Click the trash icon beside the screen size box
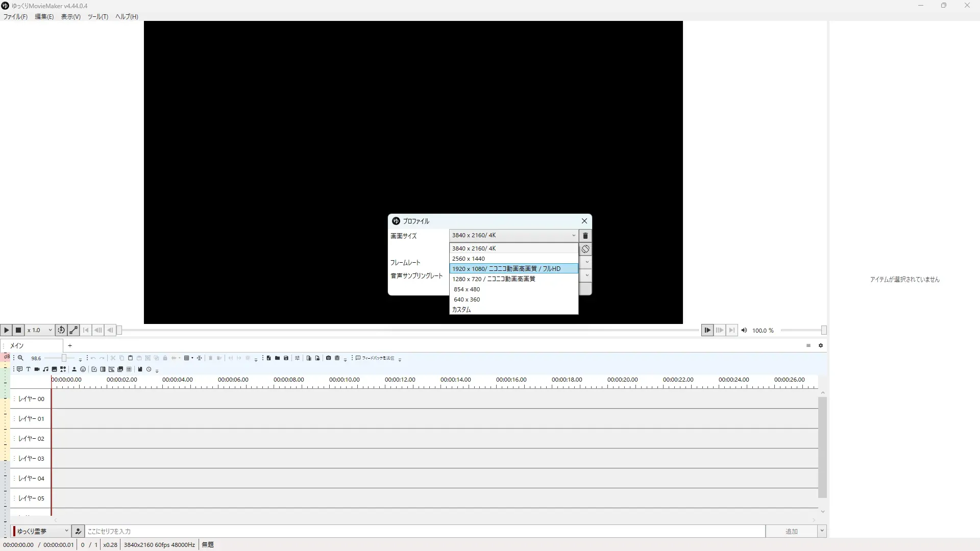 pos(585,236)
